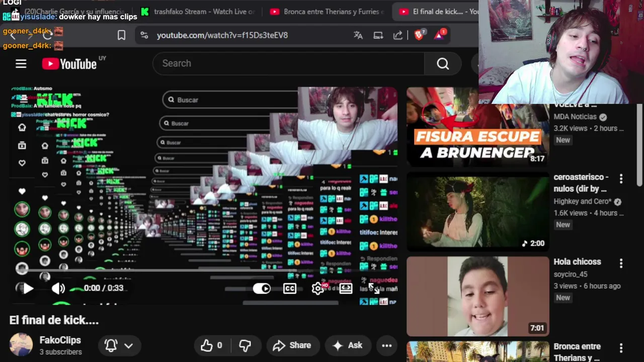Open the Brave Shields lion icon

click(x=419, y=35)
